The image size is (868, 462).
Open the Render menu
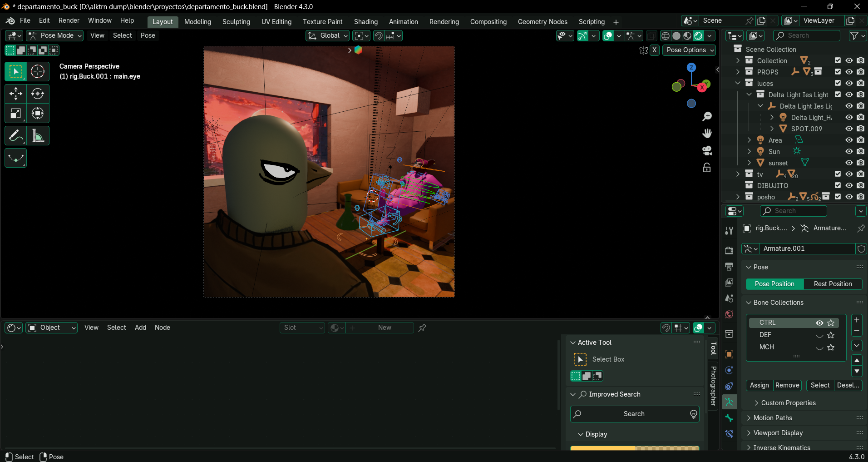coord(69,20)
